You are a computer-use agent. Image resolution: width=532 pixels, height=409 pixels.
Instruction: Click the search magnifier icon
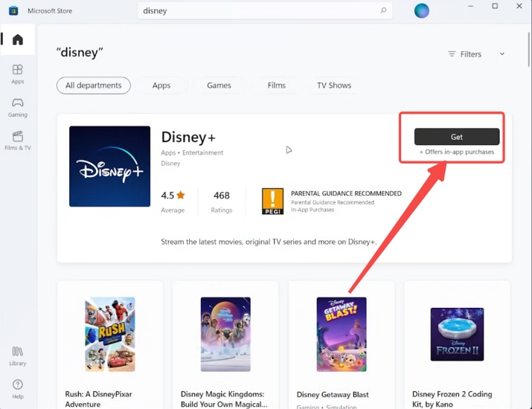(x=383, y=10)
